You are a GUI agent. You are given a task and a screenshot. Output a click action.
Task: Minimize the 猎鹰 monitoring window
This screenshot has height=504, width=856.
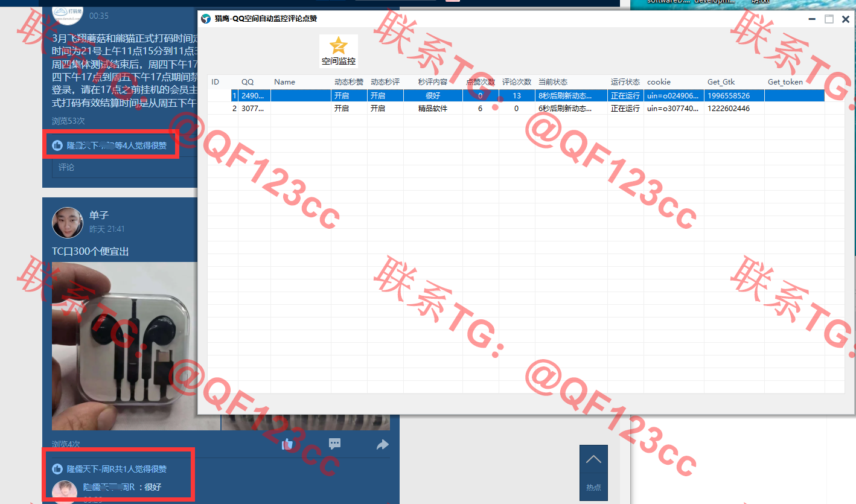click(x=812, y=19)
